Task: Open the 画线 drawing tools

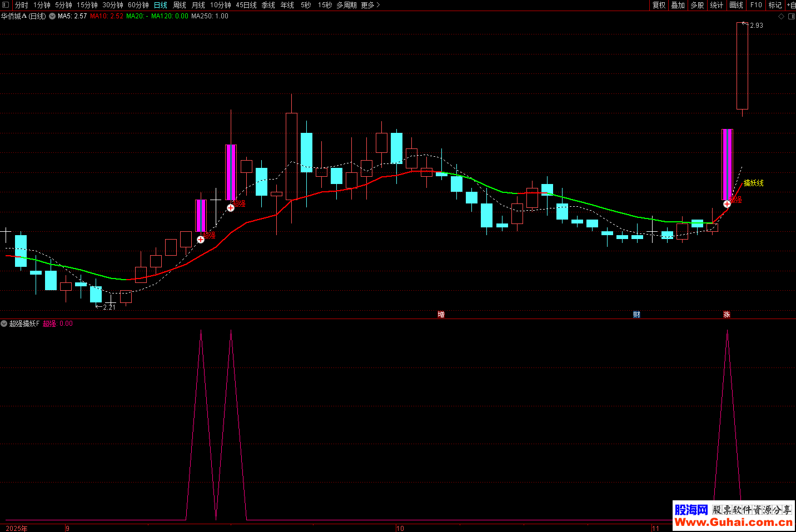Action: point(737,5)
